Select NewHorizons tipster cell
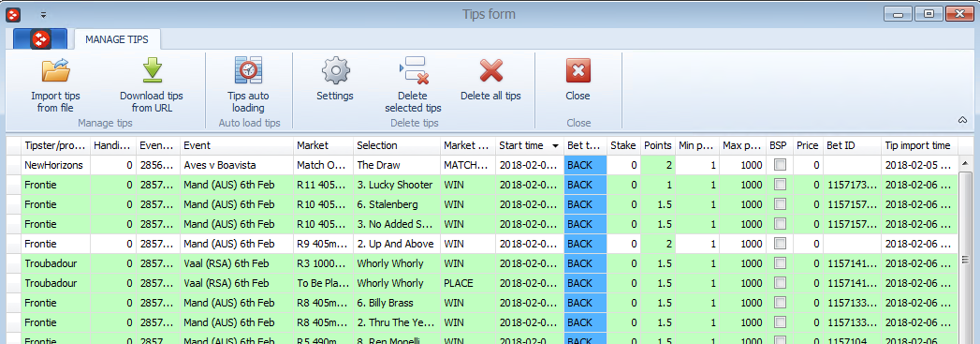 point(55,166)
